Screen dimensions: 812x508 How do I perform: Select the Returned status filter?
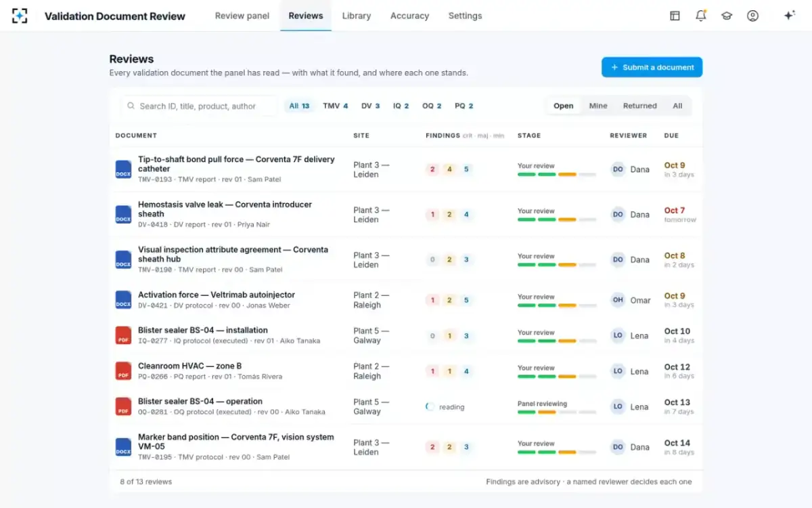click(x=640, y=106)
